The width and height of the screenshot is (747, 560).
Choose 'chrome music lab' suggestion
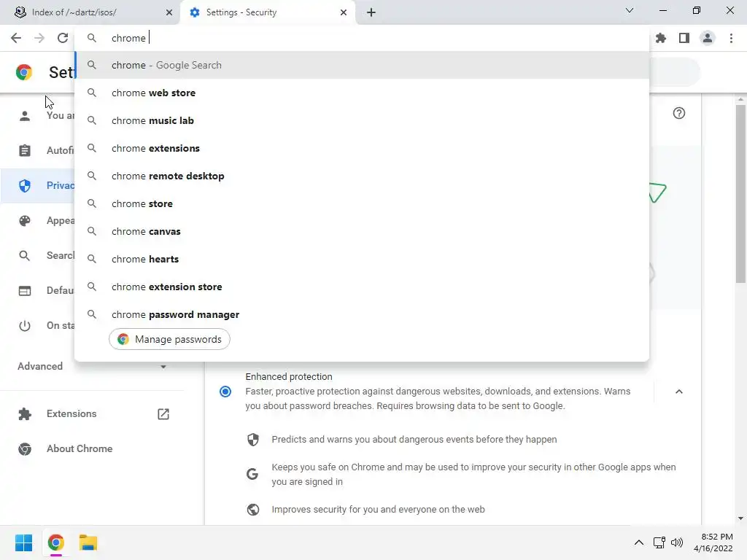click(x=362, y=120)
